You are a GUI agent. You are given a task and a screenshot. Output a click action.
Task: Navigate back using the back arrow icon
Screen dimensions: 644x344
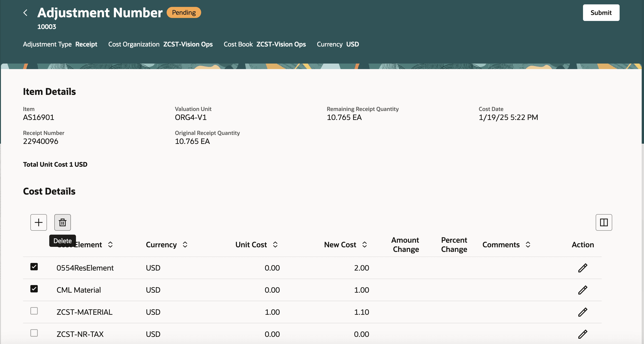26,12
